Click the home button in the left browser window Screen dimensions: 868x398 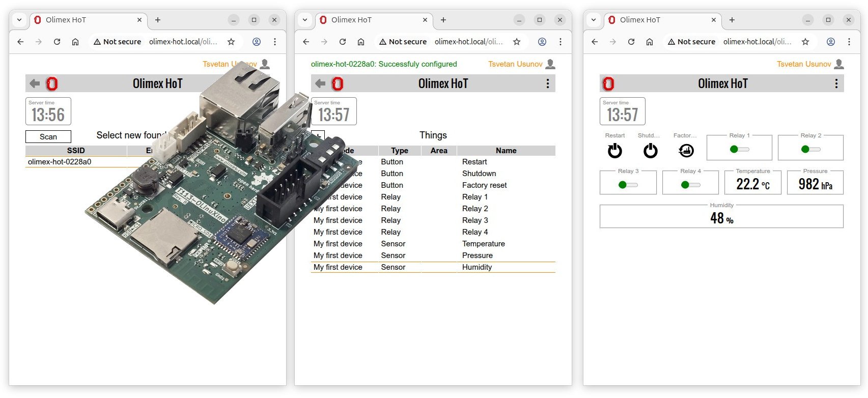click(x=75, y=42)
